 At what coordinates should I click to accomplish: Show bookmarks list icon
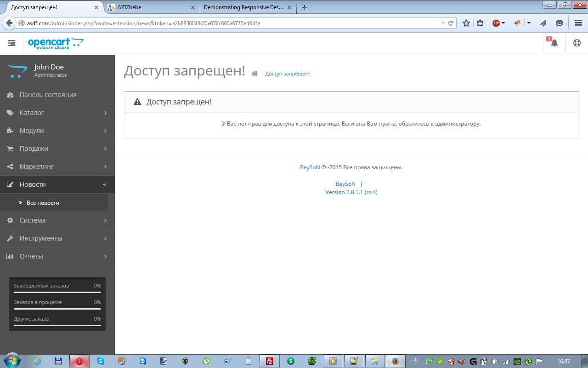480,23
